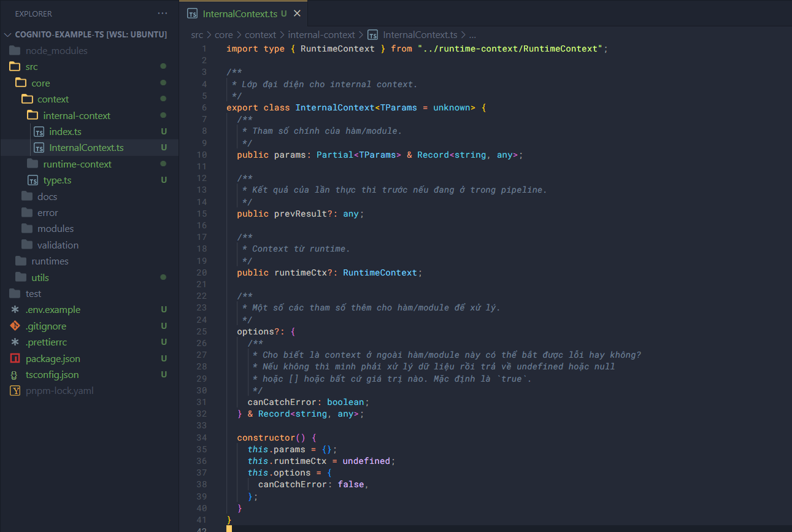Click the 'internal-context' breadcrumb segment

pyautogui.click(x=321, y=35)
